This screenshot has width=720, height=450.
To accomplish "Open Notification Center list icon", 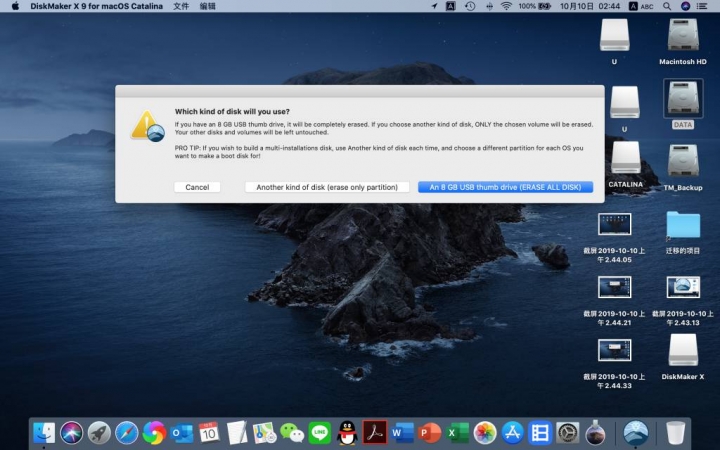I will 702,6.
